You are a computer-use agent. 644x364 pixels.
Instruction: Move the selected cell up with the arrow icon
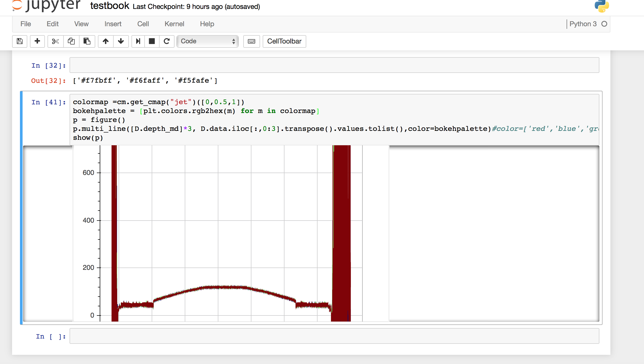pyautogui.click(x=105, y=41)
